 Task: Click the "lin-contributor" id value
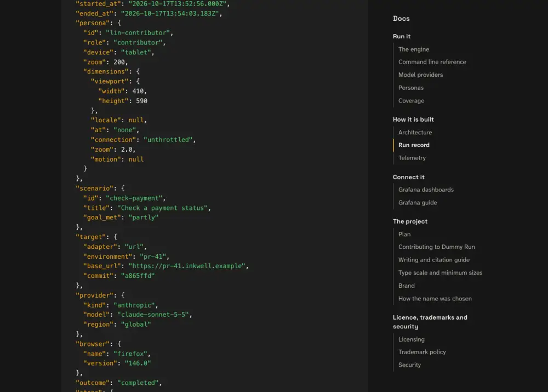coord(138,33)
